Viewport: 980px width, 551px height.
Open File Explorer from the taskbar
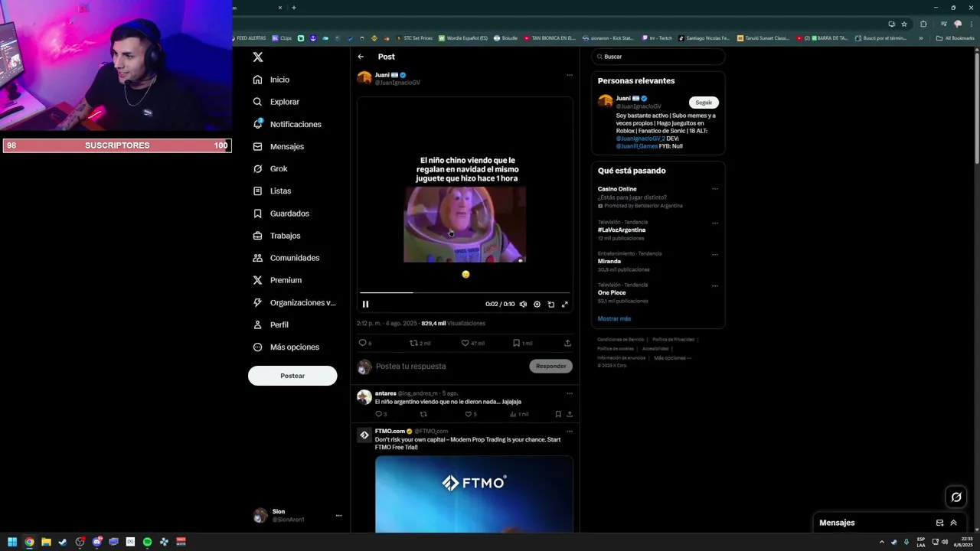(x=46, y=542)
